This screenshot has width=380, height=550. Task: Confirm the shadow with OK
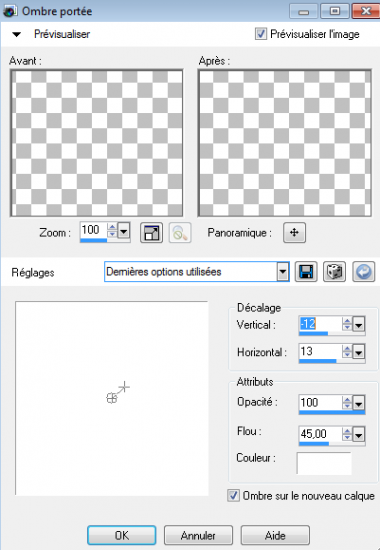tap(121, 535)
